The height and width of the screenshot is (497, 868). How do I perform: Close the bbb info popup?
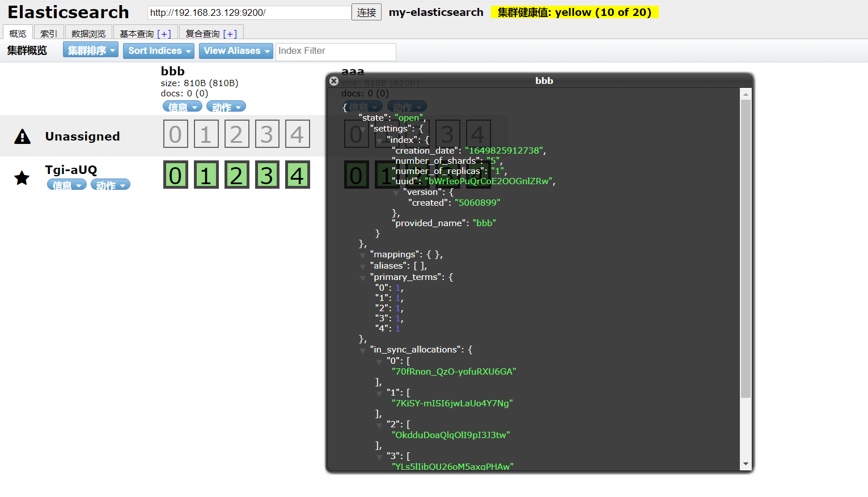334,81
